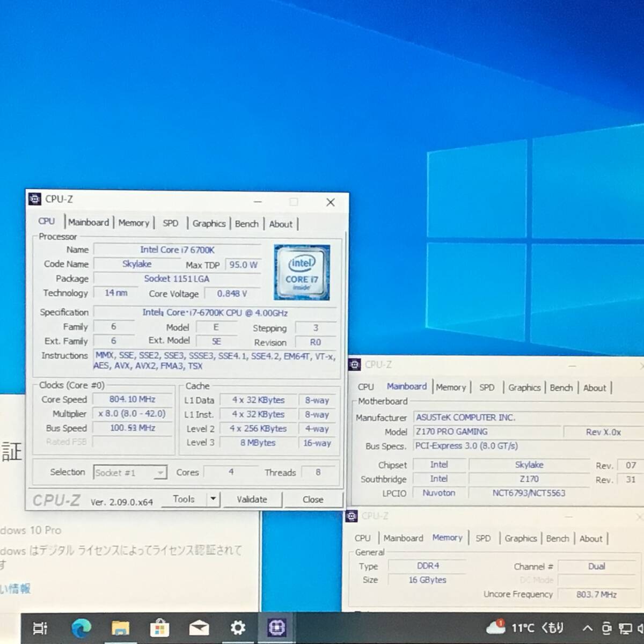644x644 pixels.
Task: Click the Level 3 cache 8 MBytes value
Action: coord(258,443)
